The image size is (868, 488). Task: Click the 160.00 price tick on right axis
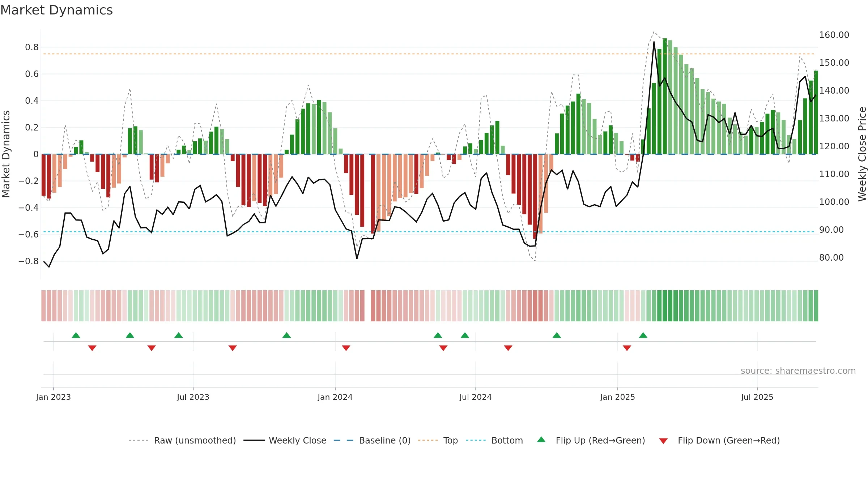click(x=834, y=35)
